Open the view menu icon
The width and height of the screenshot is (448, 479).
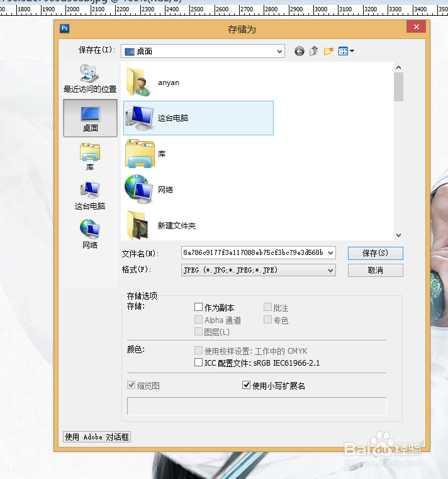(346, 51)
